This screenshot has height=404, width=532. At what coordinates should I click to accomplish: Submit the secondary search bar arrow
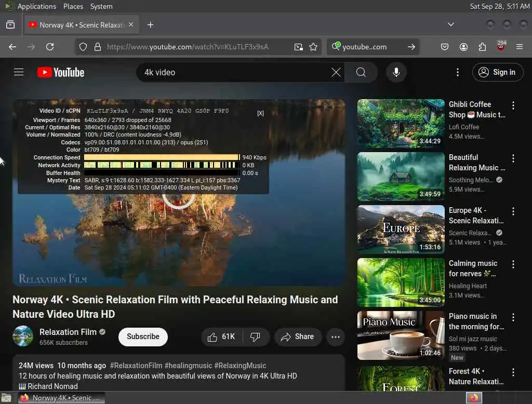[411, 47]
